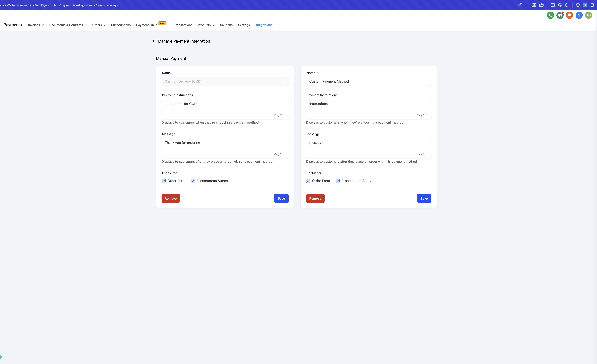Expand the Invoices dropdown menu
The height and width of the screenshot is (364, 597).
(36, 25)
